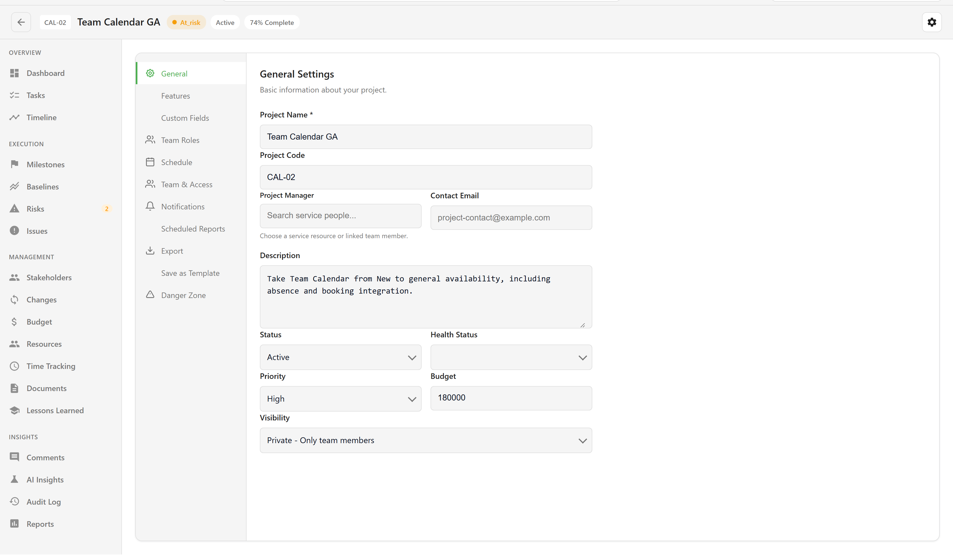Go to Tasks in sidebar
This screenshot has width=953, height=560.
(60, 95)
